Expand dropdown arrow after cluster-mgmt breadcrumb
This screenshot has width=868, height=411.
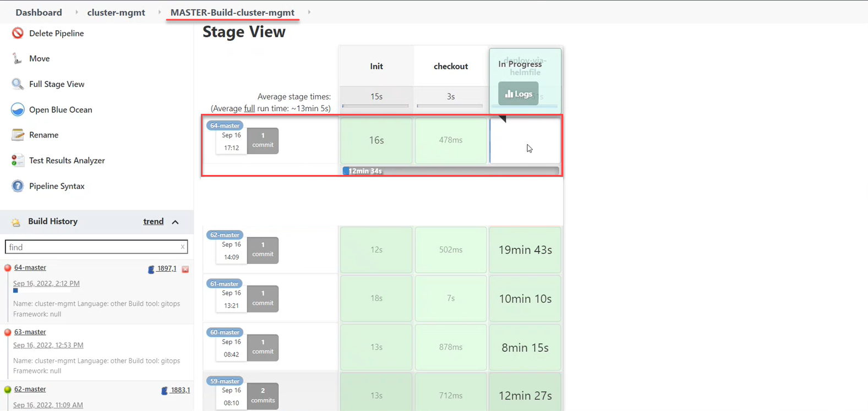click(160, 12)
